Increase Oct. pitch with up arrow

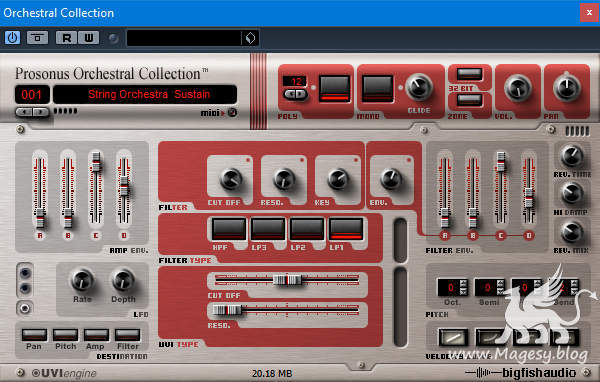pyautogui.click(x=463, y=283)
